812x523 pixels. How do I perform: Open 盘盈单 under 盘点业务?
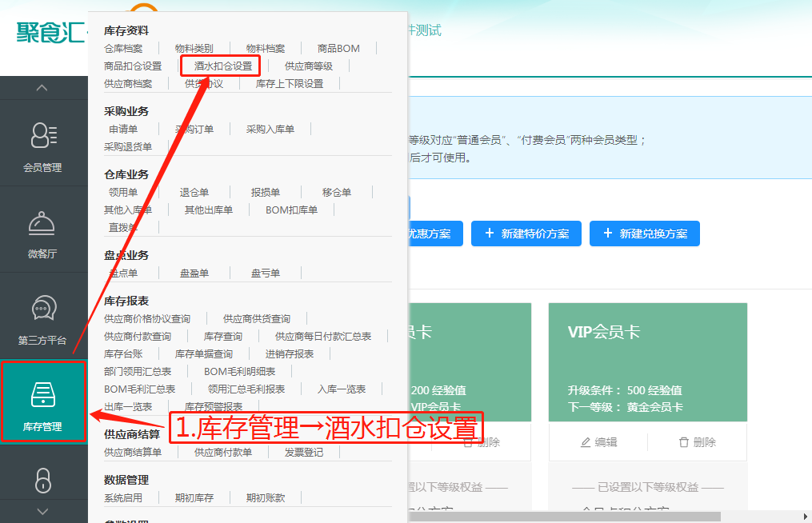click(194, 273)
